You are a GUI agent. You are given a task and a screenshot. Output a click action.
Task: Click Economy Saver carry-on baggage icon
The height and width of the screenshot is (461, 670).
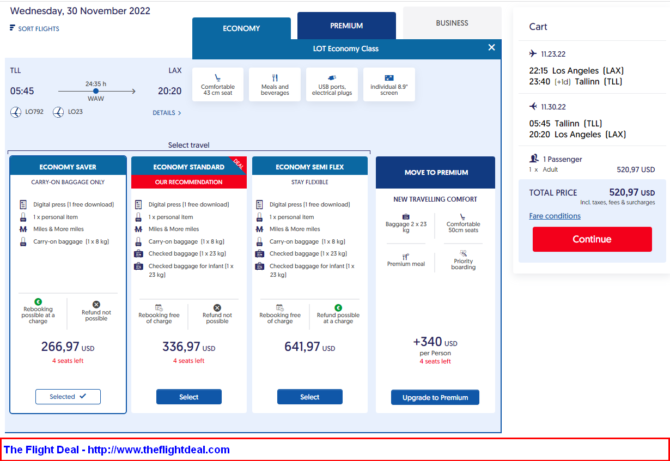click(23, 241)
